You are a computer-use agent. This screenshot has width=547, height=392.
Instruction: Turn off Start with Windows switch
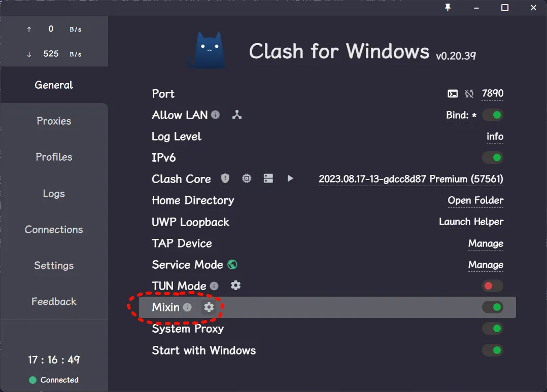(x=493, y=350)
